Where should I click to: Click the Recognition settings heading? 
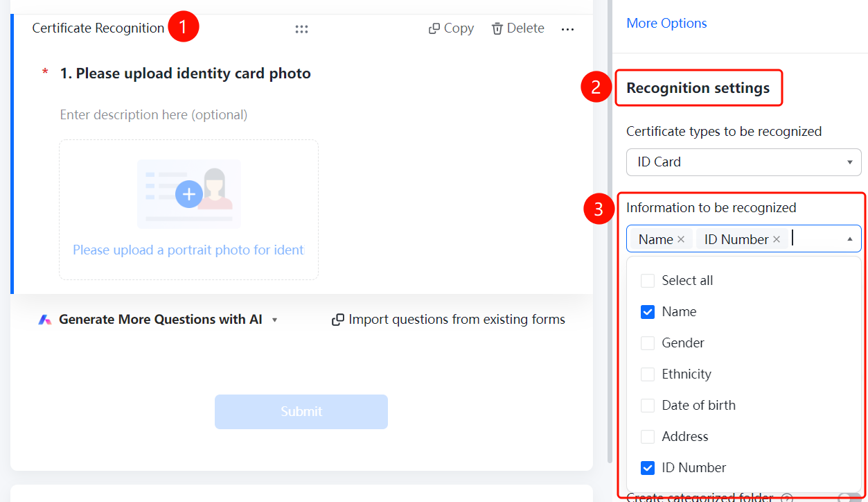(698, 88)
